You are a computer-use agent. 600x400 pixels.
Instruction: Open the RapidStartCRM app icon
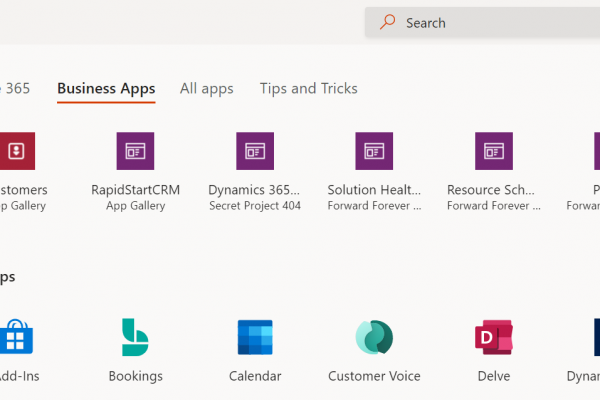coord(135,151)
